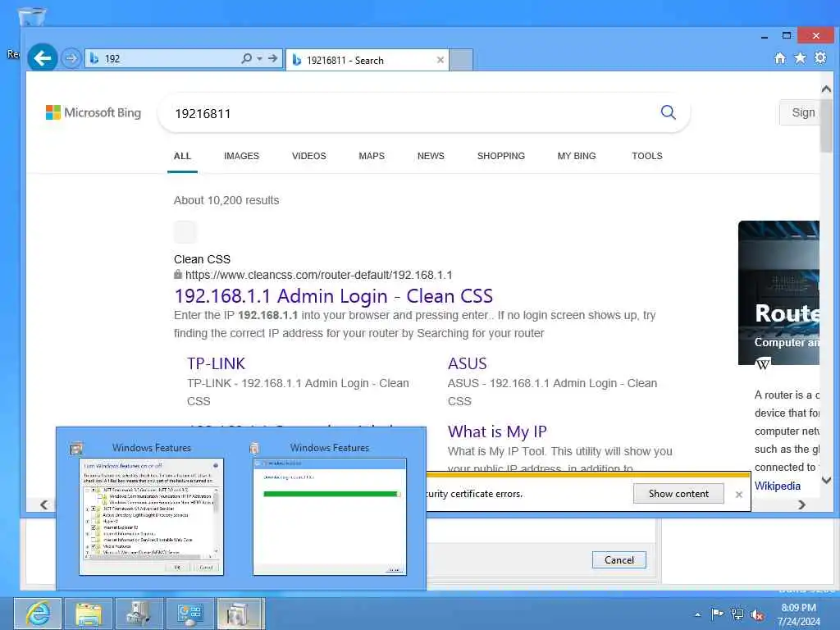The width and height of the screenshot is (840, 630).
Task: Click the go arrow in address bar
Action: [272, 58]
